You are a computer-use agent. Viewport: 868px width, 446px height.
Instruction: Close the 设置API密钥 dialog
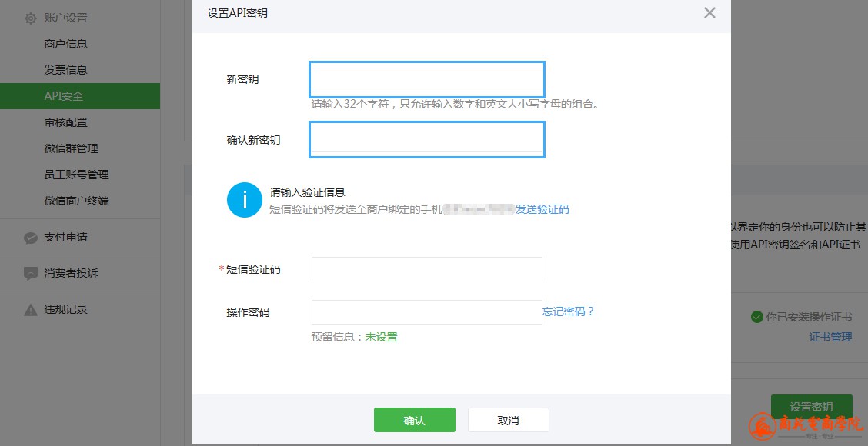tap(709, 13)
